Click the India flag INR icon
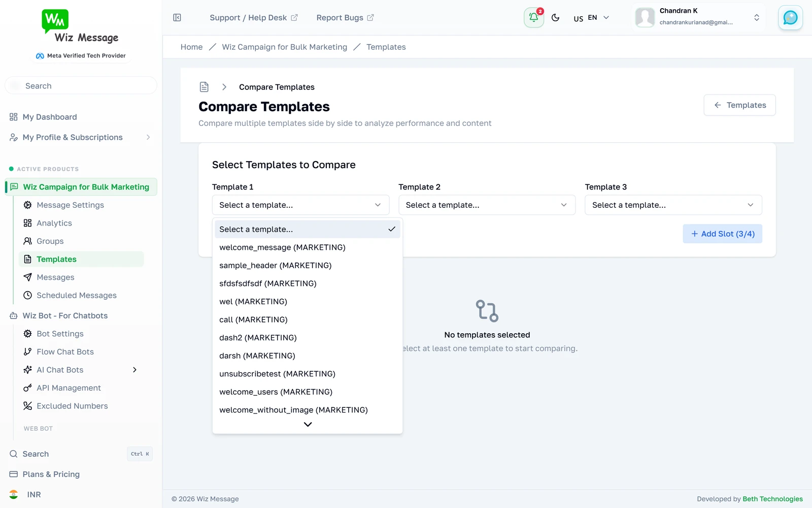 click(x=14, y=494)
